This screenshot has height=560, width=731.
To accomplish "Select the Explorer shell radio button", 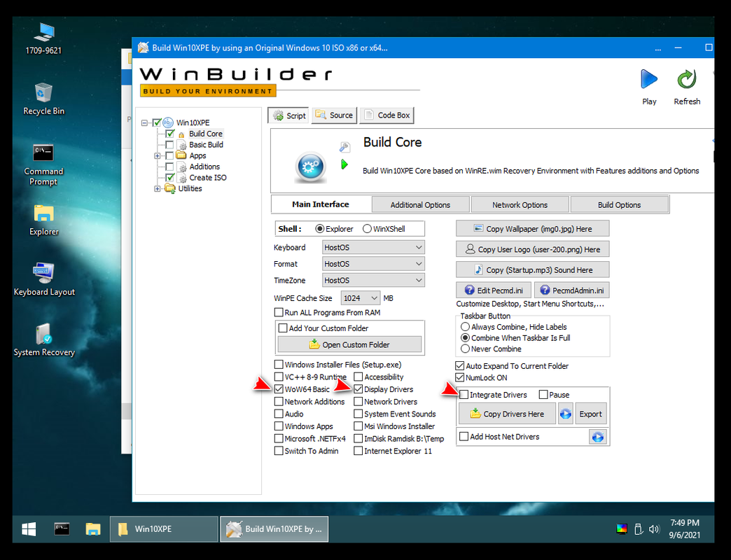I will (x=320, y=229).
